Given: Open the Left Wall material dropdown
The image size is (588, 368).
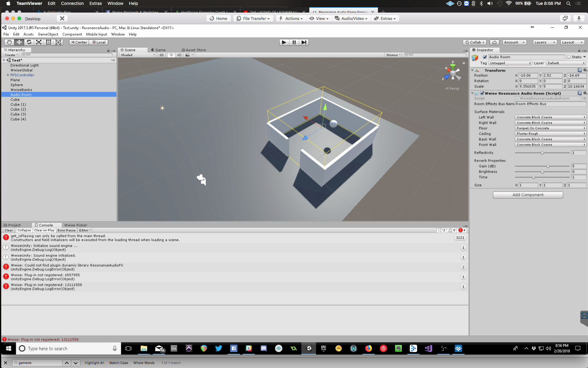Looking at the screenshot, I should pos(550,117).
